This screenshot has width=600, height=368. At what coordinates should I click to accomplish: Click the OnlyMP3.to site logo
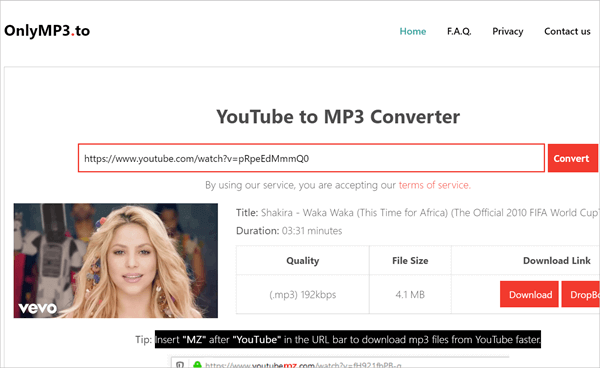click(47, 31)
